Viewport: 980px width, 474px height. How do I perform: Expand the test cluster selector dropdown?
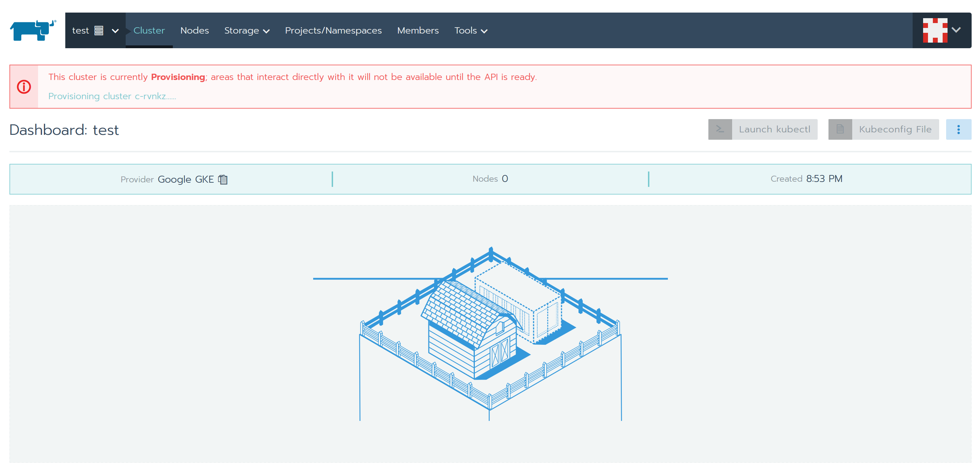point(115,31)
